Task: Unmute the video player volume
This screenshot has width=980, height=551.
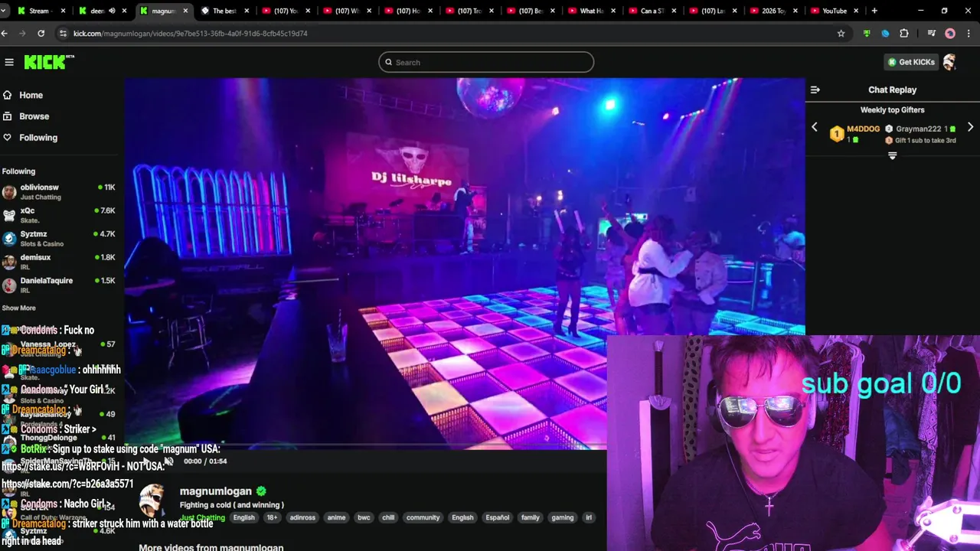Action: 168,461
